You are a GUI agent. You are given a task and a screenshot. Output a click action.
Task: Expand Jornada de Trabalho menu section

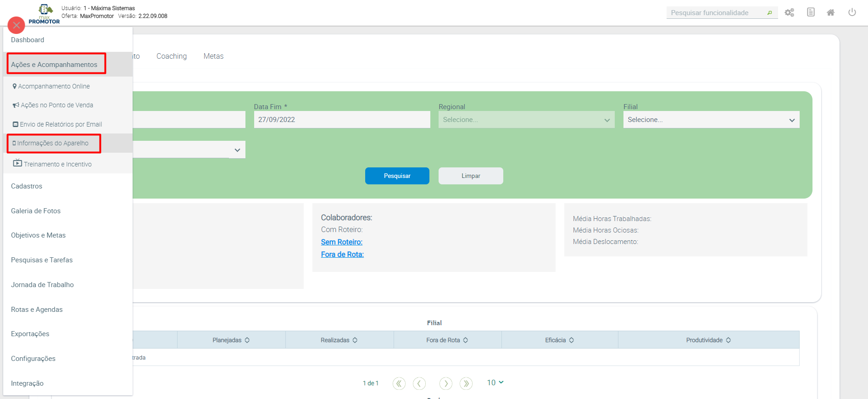click(x=68, y=285)
